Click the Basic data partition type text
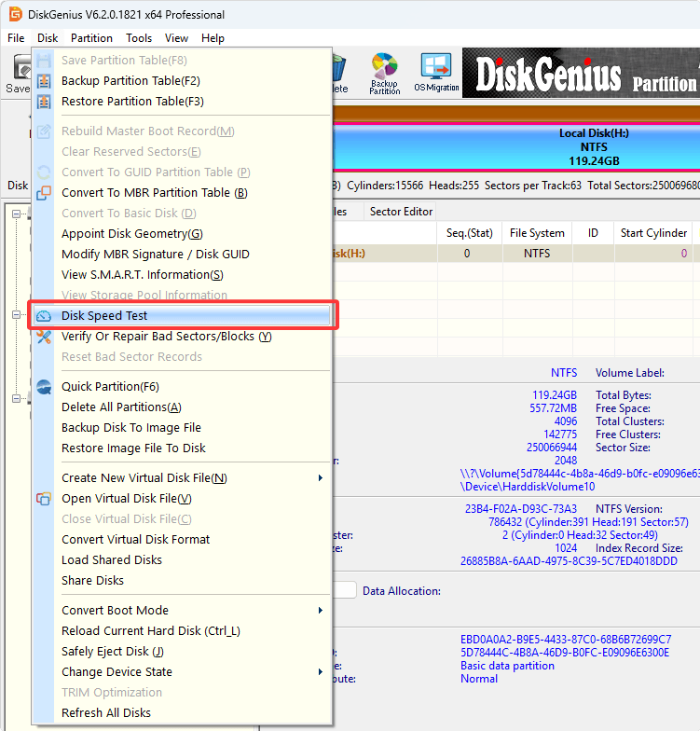The image size is (700, 731). (x=507, y=666)
